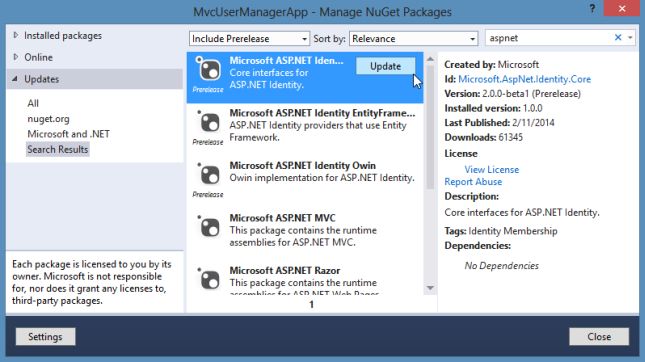Select Microsoft ASP.NET Razor package title
Image resolution: width=645 pixels, height=362 pixels.
285,270
